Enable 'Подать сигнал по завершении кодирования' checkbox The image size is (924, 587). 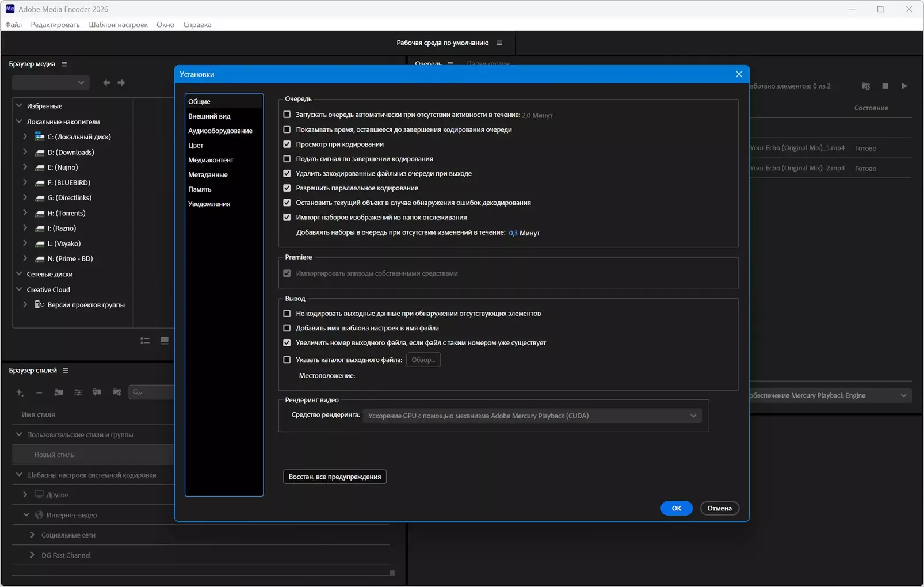click(x=287, y=159)
